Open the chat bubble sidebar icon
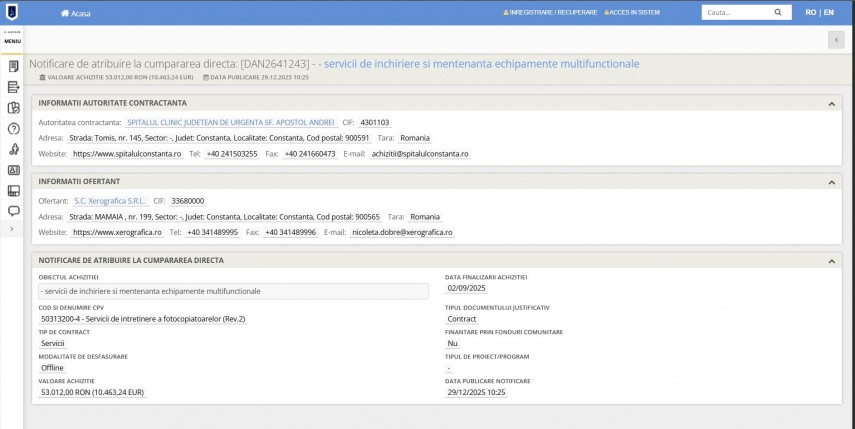 (13, 211)
